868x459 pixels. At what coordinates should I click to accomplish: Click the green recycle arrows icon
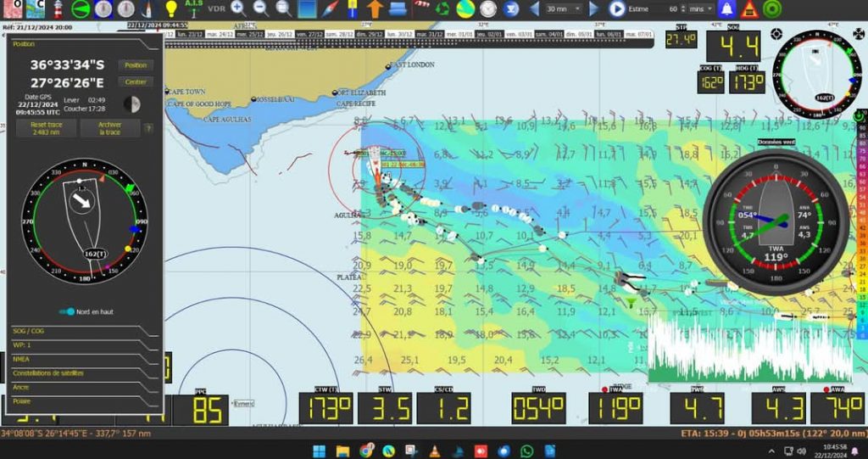pos(442,8)
